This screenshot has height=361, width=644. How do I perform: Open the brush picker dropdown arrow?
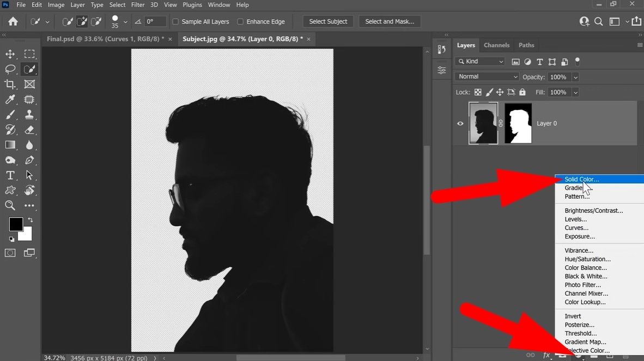(125, 22)
